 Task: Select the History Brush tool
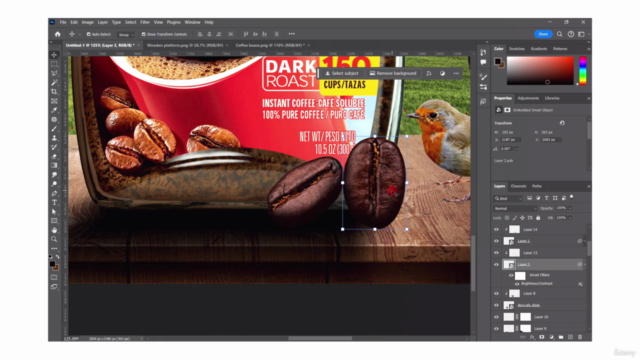point(54,147)
